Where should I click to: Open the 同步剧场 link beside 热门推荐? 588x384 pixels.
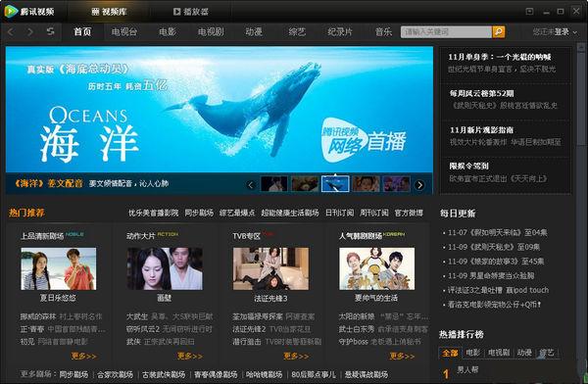199,213
